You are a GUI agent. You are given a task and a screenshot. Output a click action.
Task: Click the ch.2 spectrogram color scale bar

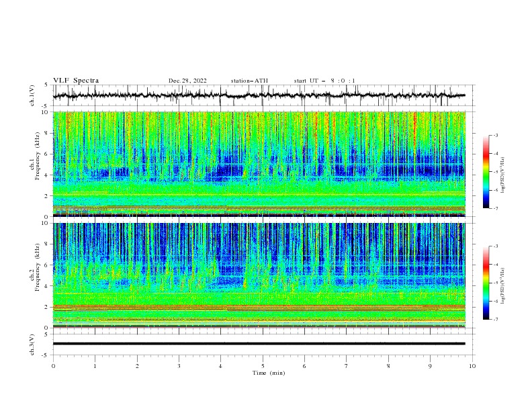point(486,283)
